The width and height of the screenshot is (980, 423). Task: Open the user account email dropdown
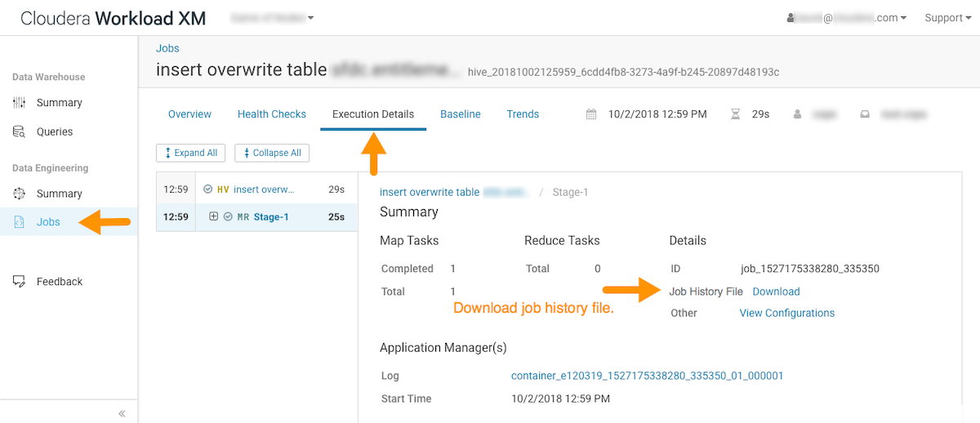(x=846, y=18)
